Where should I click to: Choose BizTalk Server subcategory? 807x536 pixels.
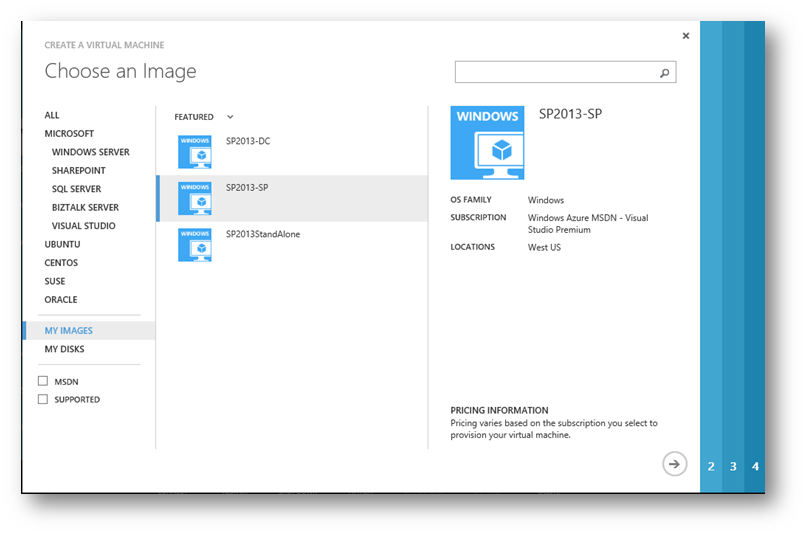tap(85, 208)
